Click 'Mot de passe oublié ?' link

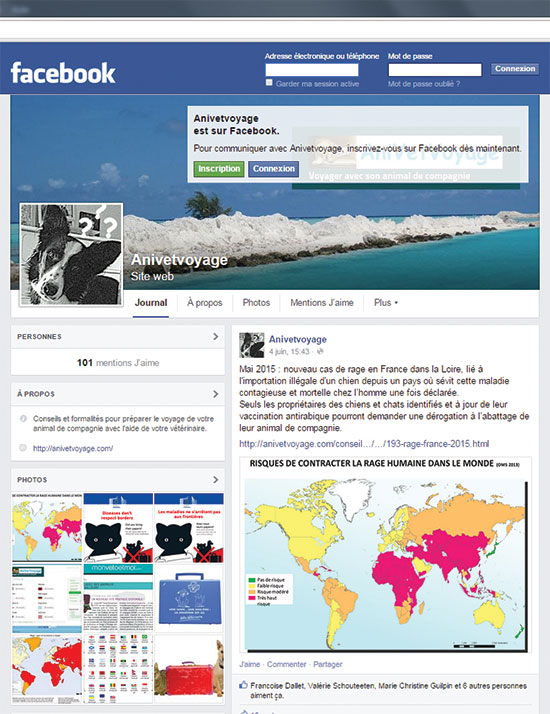424,84
